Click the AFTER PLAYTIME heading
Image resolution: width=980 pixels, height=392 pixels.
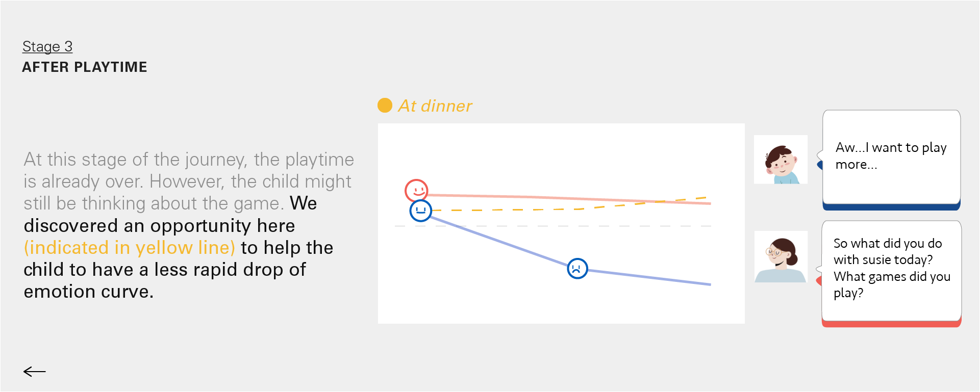pos(85,67)
